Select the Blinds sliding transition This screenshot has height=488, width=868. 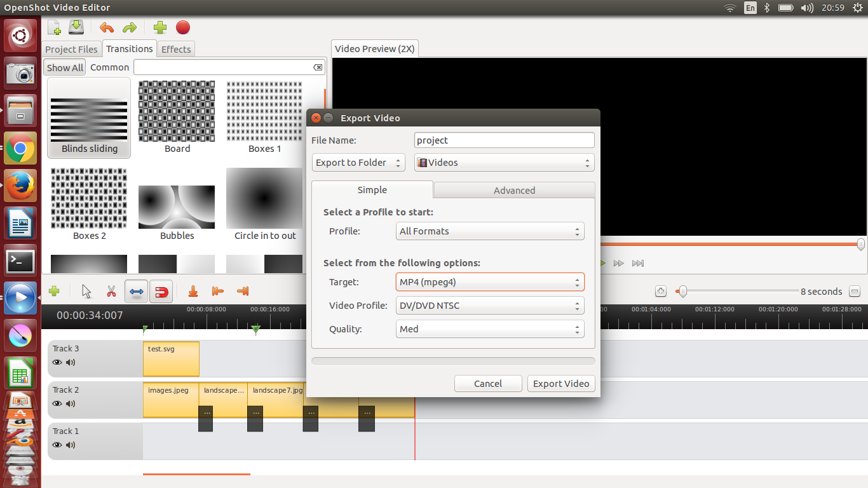click(89, 118)
